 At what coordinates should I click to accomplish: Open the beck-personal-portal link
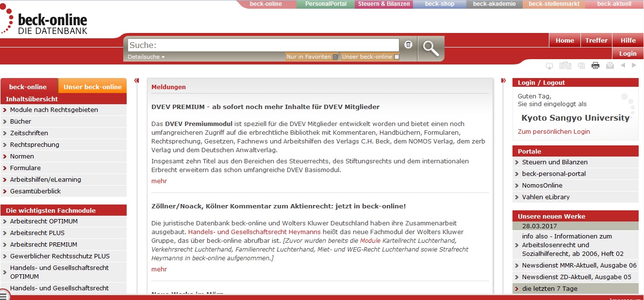pos(576,174)
